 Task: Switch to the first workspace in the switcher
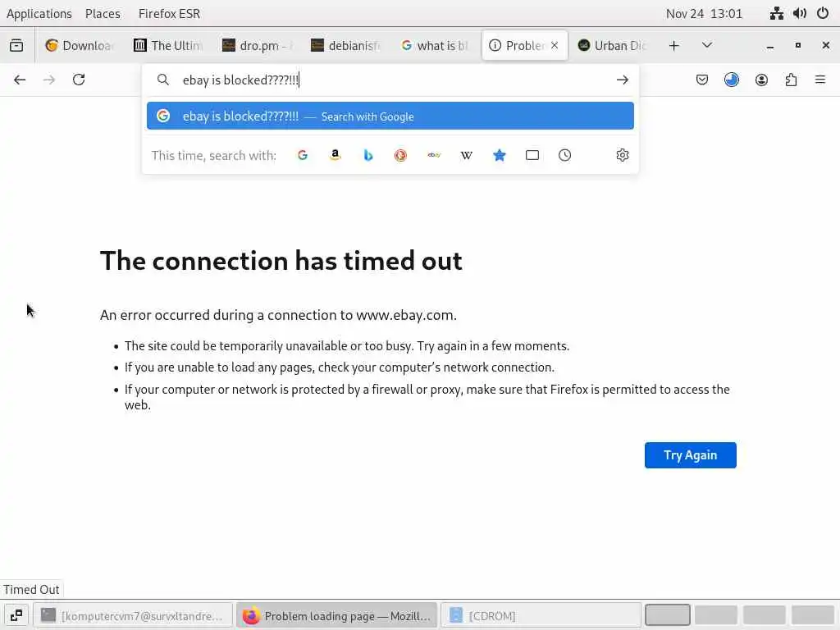(667, 615)
